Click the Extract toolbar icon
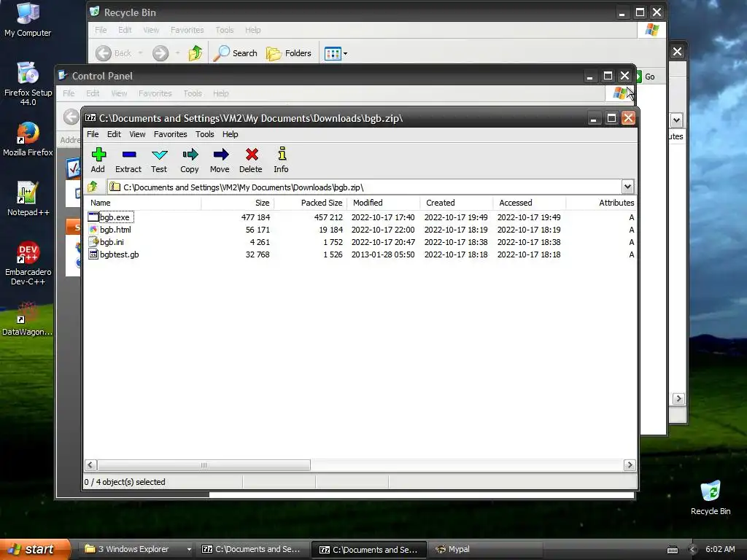The width and height of the screenshot is (747, 560). [x=128, y=160]
